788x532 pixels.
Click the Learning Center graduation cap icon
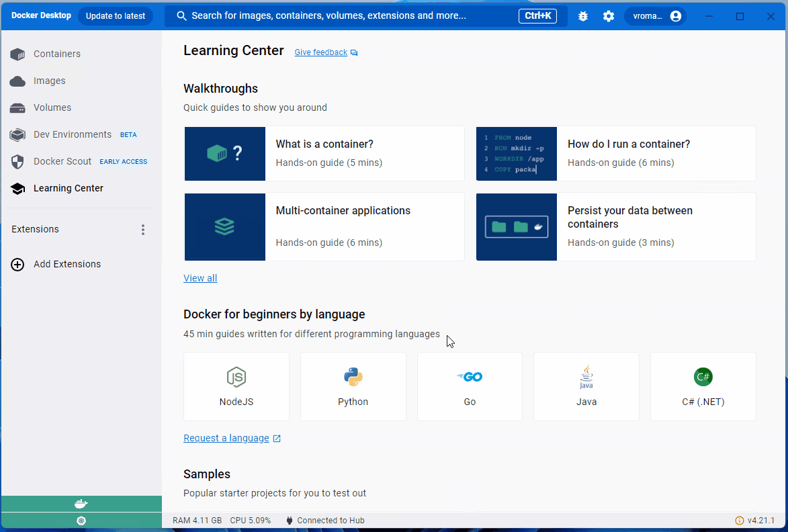pyautogui.click(x=17, y=188)
